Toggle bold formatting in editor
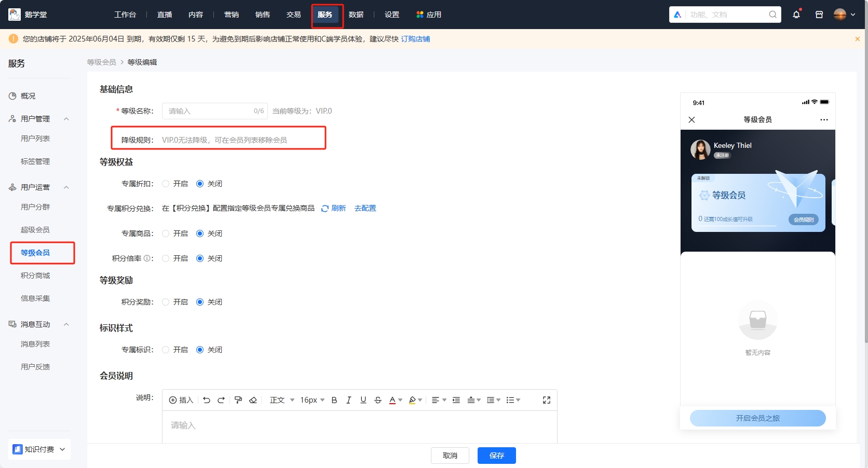The image size is (868, 468). [x=334, y=400]
